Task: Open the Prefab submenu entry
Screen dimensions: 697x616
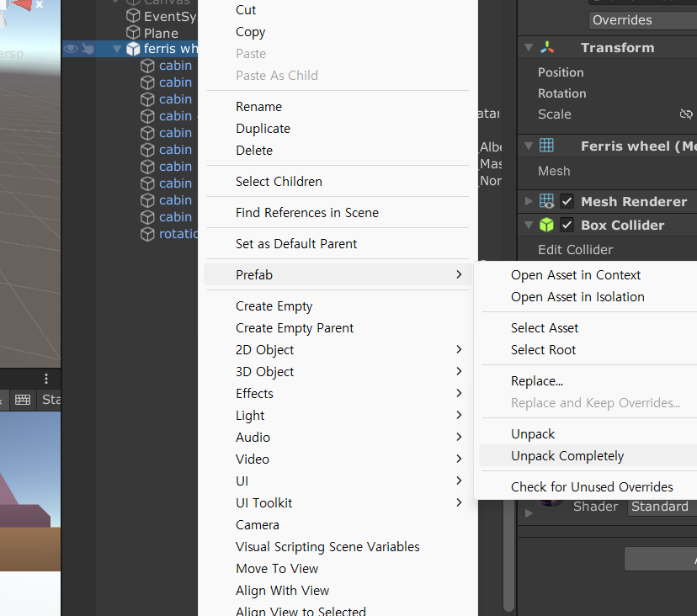Action: [338, 274]
